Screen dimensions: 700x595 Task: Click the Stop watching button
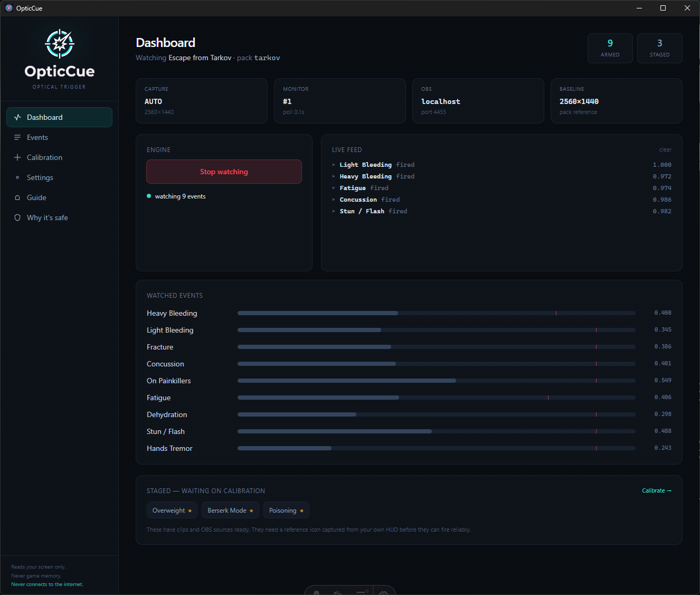(224, 172)
